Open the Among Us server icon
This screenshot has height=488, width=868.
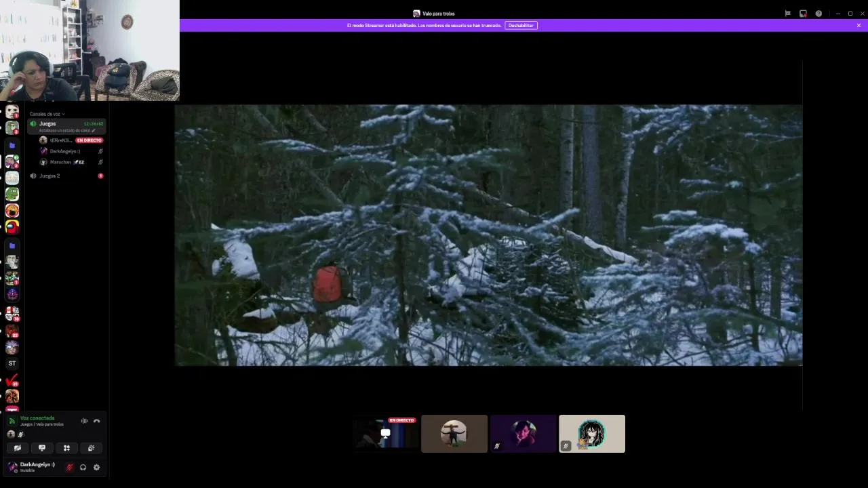tap(12, 227)
